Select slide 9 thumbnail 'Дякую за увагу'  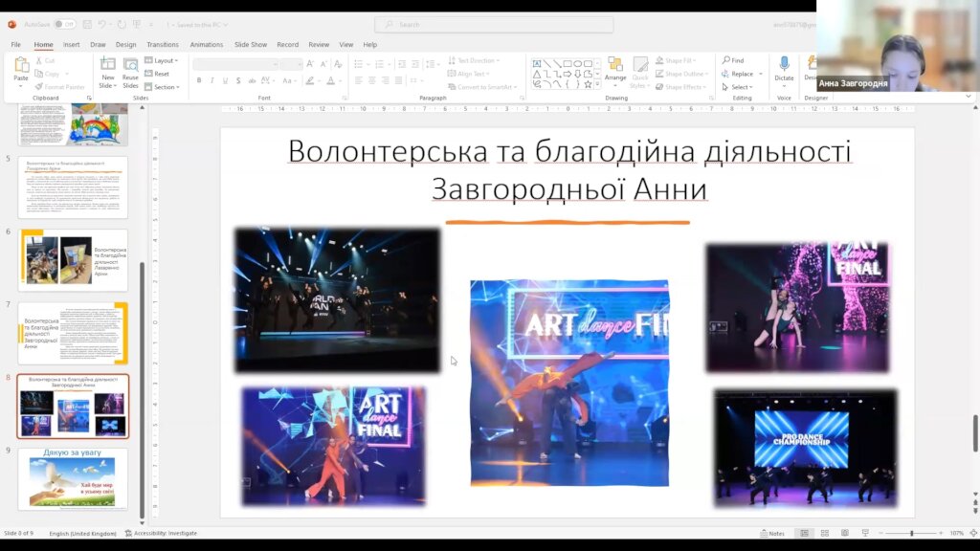click(73, 479)
